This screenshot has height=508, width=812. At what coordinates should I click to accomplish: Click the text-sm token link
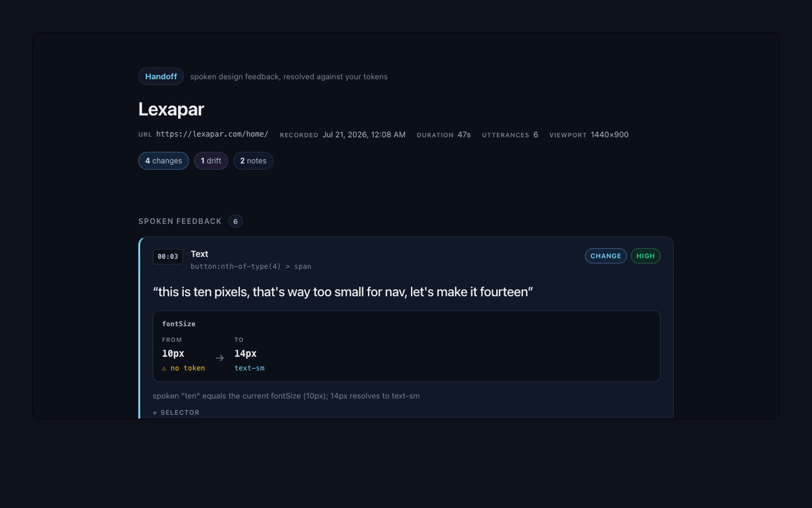pyautogui.click(x=249, y=368)
